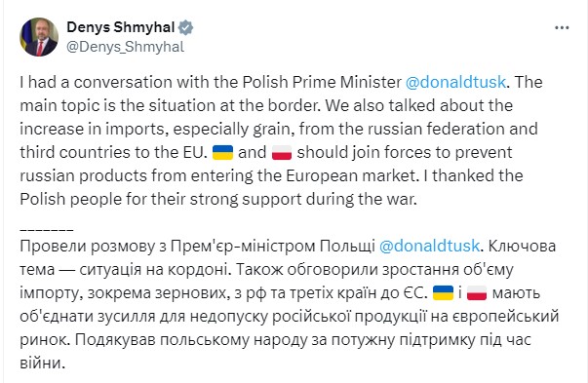
Task: Open the @Denys_Shmyhal handle link
Action: (x=125, y=47)
